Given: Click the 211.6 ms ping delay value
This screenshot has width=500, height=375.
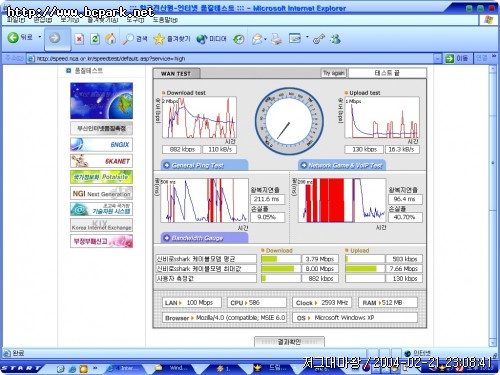Looking at the screenshot, I should (267, 199).
